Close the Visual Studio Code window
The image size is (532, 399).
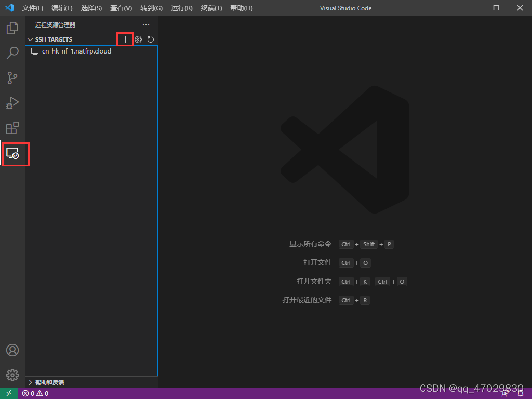tap(520, 8)
